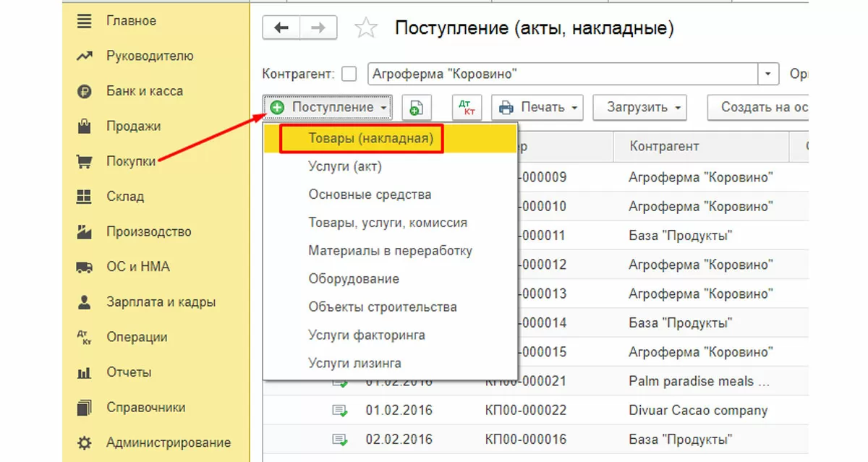Select row with number КП00-000014

663,322
